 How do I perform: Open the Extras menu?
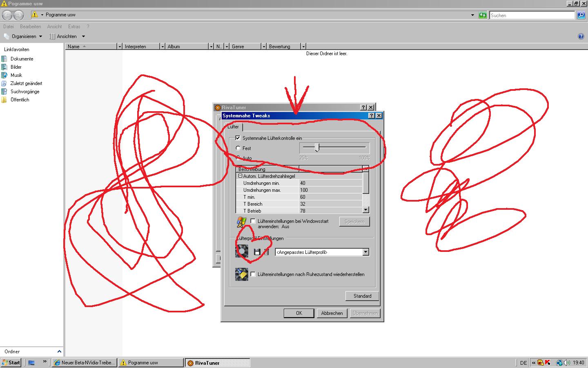tap(74, 27)
